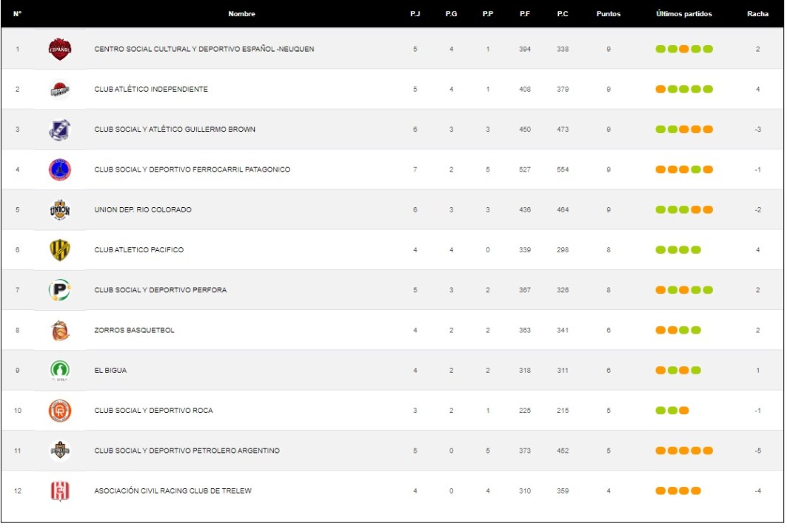Click the Union Dep. Rio Colorado logo
Screen dimensions: 787x532
pyautogui.click(x=59, y=210)
